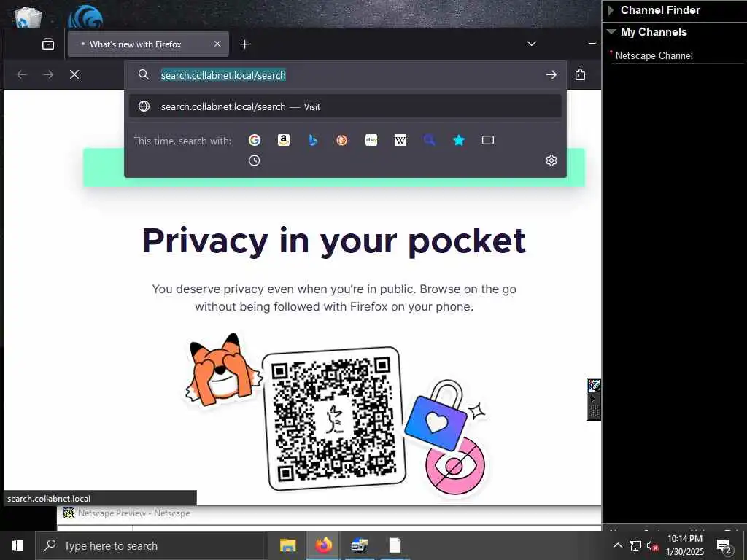Open blank document app in taskbar

(x=395, y=545)
